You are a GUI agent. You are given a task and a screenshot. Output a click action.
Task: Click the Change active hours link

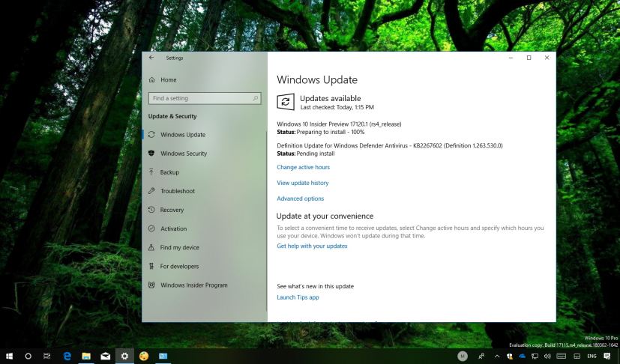coord(304,167)
